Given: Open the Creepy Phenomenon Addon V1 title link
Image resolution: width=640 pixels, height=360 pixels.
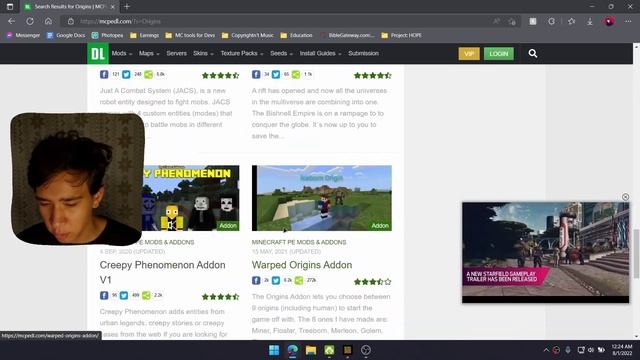Looking at the screenshot, I should (162, 272).
